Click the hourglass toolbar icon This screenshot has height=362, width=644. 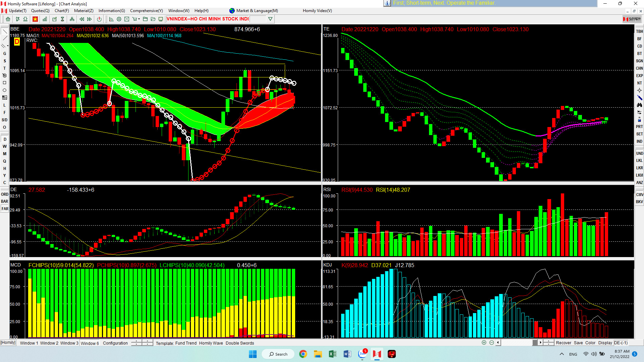[62, 19]
